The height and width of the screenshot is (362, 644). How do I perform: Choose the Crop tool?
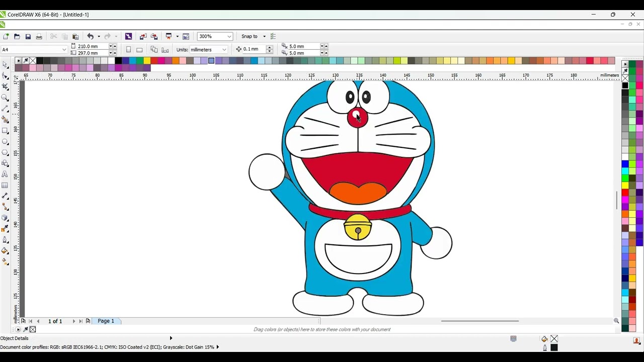(5, 86)
